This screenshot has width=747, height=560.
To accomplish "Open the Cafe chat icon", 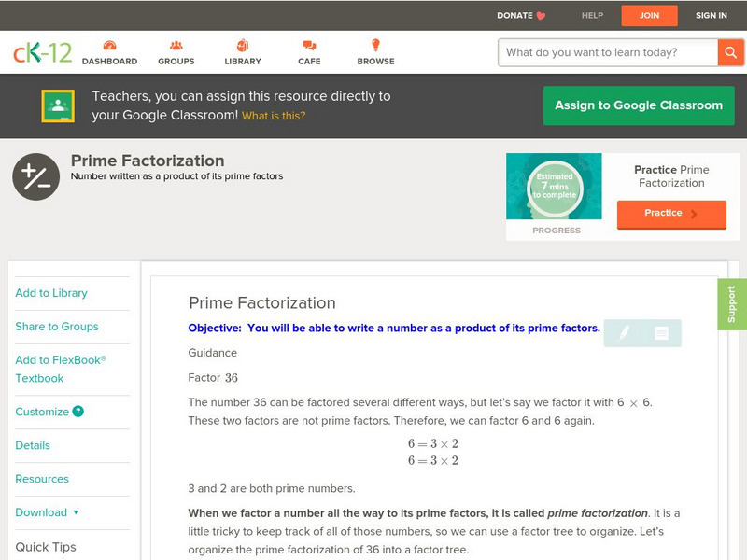I will (309, 46).
